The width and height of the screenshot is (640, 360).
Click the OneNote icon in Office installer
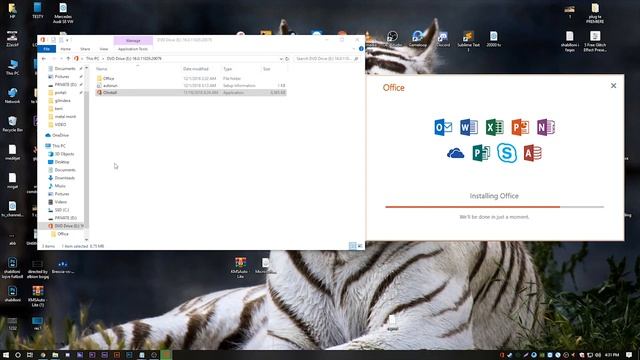pyautogui.click(x=546, y=127)
